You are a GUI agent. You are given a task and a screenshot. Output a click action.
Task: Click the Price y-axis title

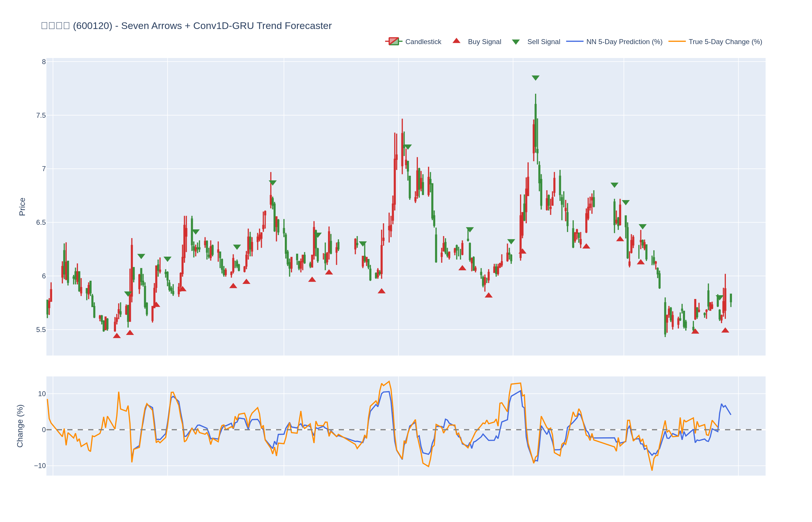tap(22, 206)
